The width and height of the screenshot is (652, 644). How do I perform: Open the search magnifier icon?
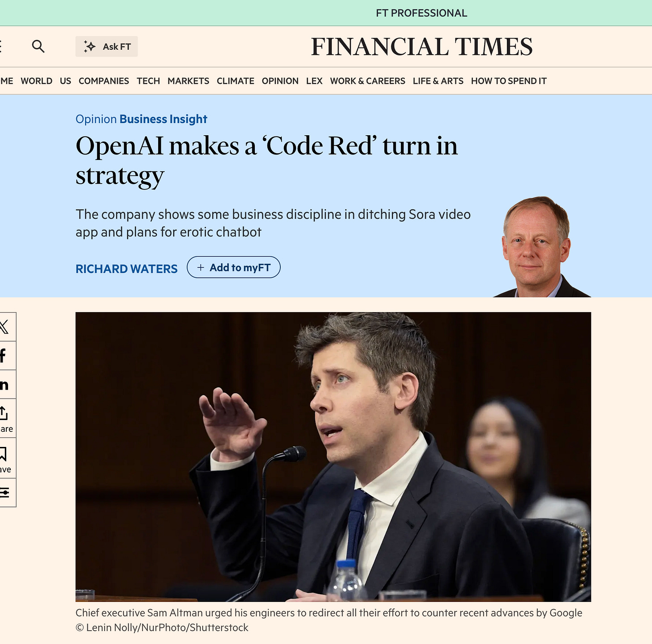pyautogui.click(x=38, y=46)
